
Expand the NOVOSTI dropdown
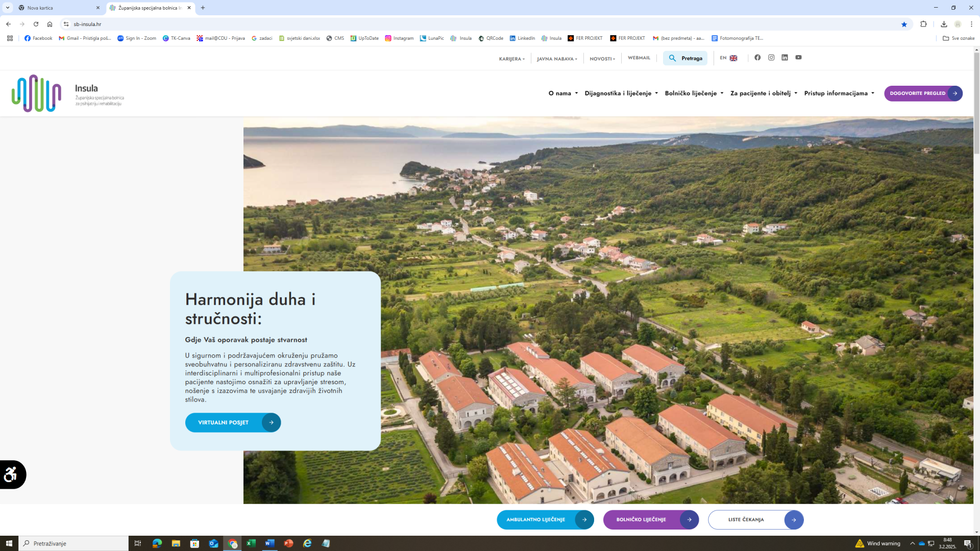pos(602,59)
